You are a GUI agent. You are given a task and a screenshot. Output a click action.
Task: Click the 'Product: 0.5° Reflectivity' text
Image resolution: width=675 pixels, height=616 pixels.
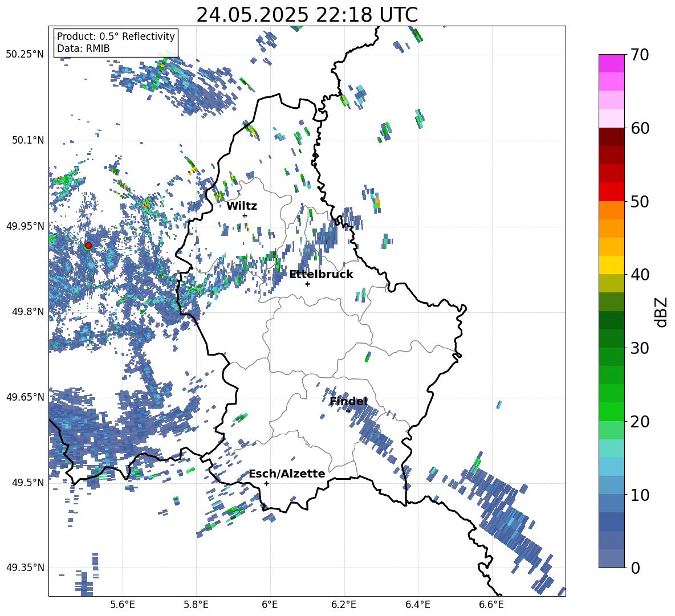tap(116, 36)
